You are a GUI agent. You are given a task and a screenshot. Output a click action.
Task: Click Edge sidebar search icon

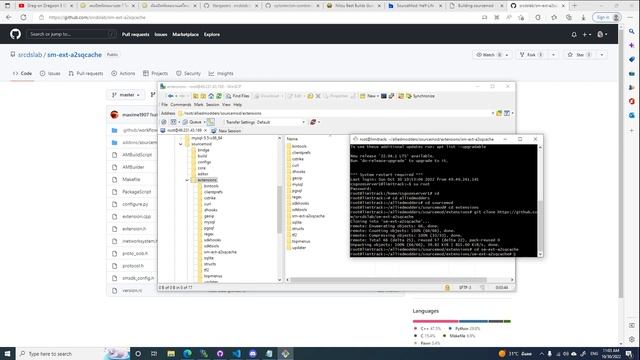click(x=632, y=31)
